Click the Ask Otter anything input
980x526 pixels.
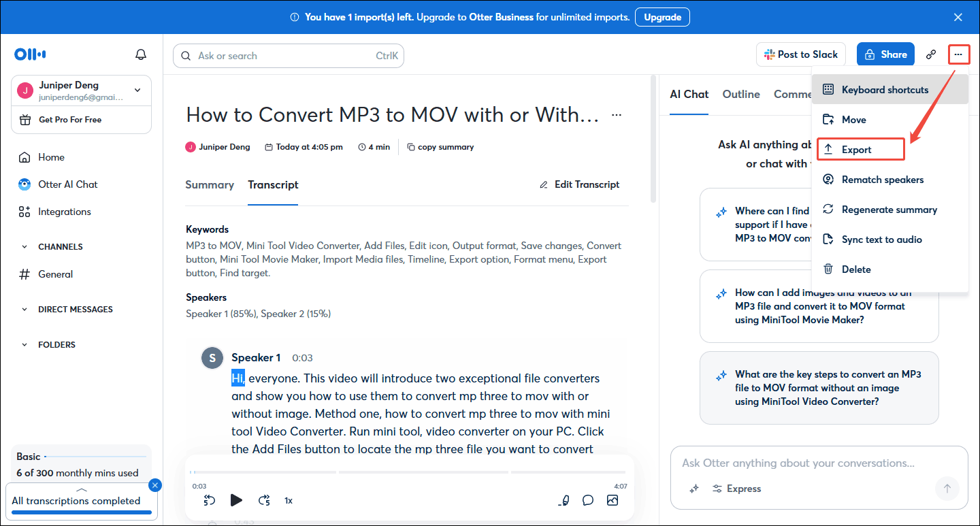[x=798, y=463]
